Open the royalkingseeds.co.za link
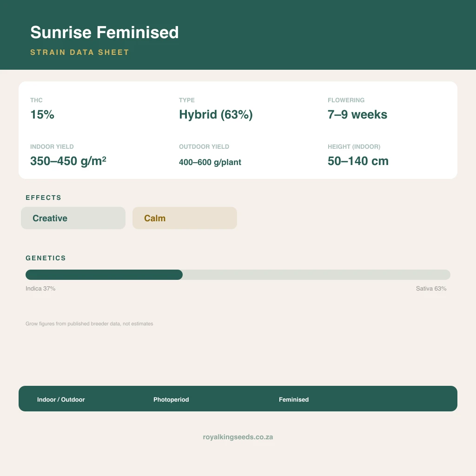The width and height of the screenshot is (476, 476). click(x=238, y=437)
